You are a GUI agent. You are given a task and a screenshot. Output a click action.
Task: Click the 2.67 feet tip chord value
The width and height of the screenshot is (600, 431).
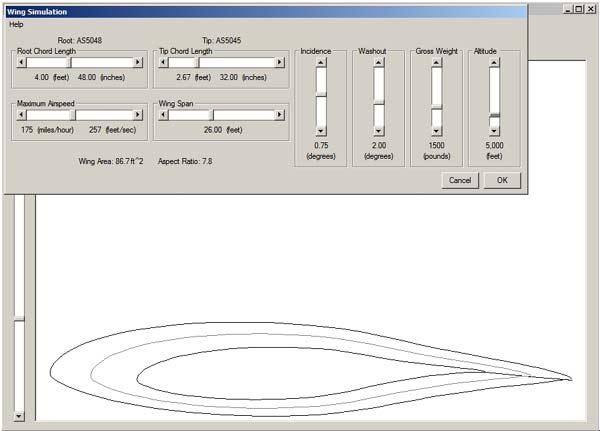pyautogui.click(x=194, y=78)
